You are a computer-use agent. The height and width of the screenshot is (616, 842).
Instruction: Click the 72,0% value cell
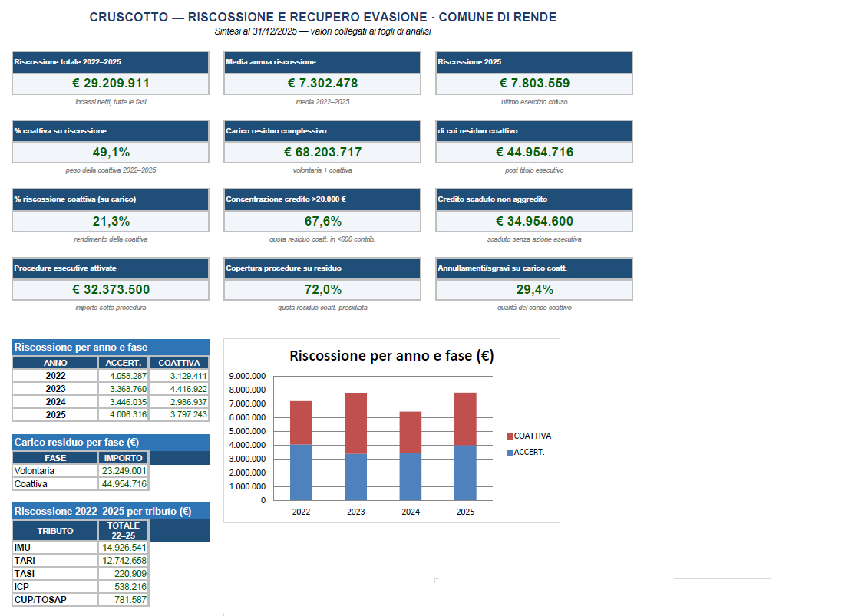tap(322, 290)
